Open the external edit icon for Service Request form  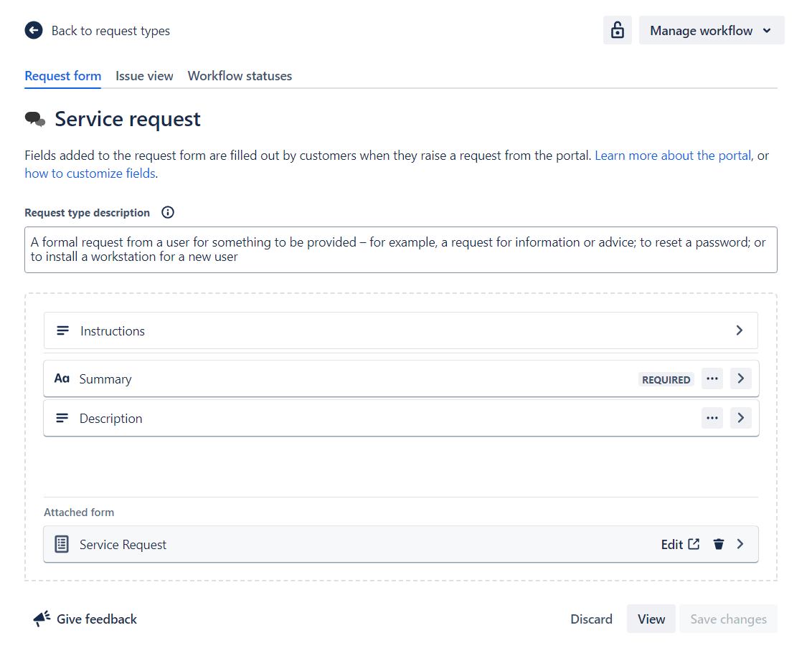[x=694, y=544]
